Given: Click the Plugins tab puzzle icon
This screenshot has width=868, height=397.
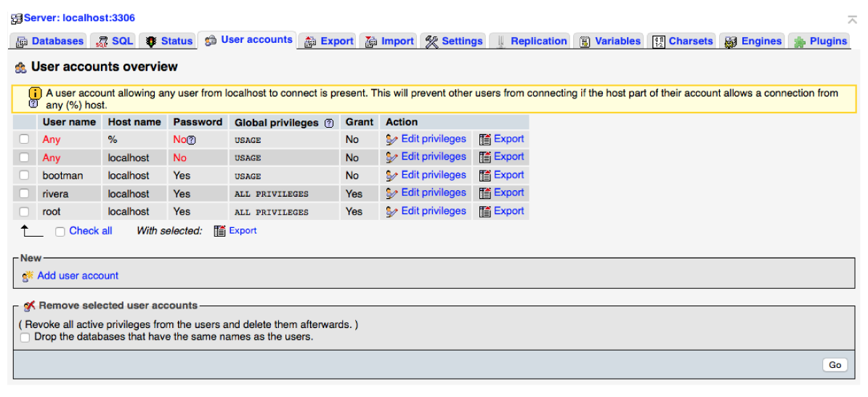Looking at the screenshot, I should coord(799,41).
